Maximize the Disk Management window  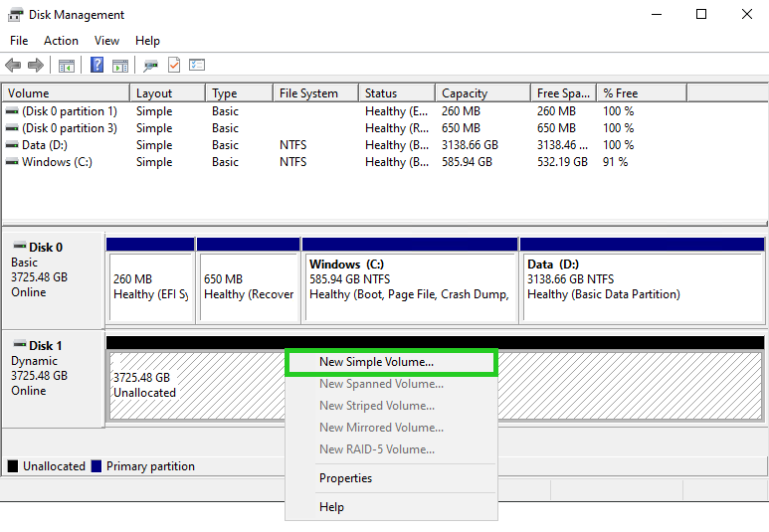click(701, 14)
